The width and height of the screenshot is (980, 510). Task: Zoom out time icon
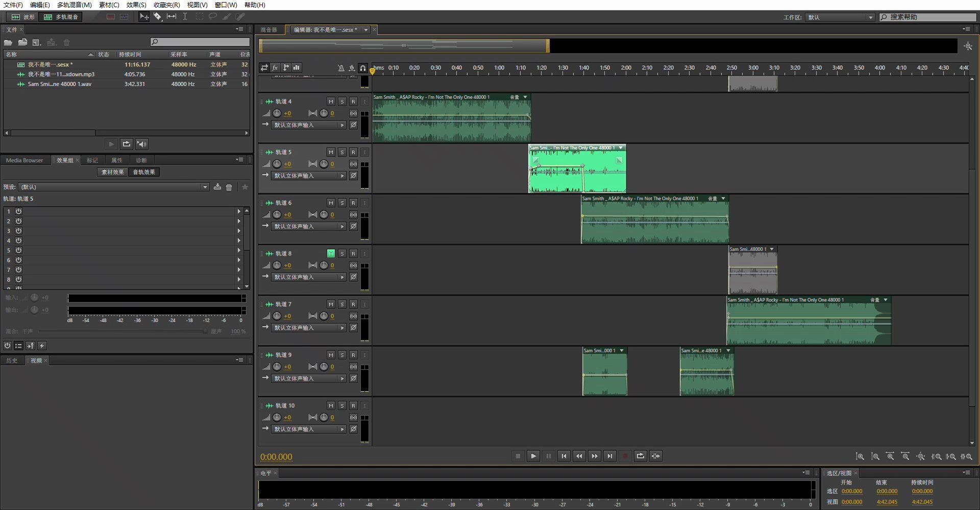[906, 456]
